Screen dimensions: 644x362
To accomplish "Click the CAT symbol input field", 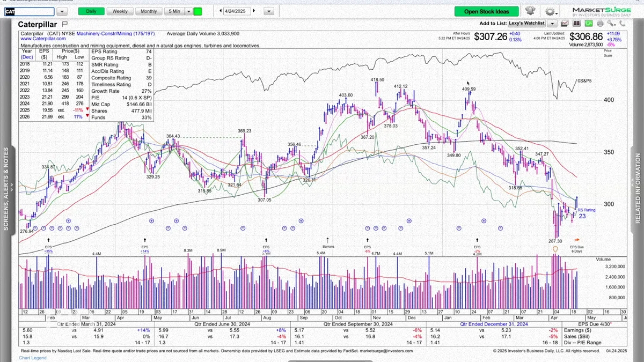I will tap(29, 11).
